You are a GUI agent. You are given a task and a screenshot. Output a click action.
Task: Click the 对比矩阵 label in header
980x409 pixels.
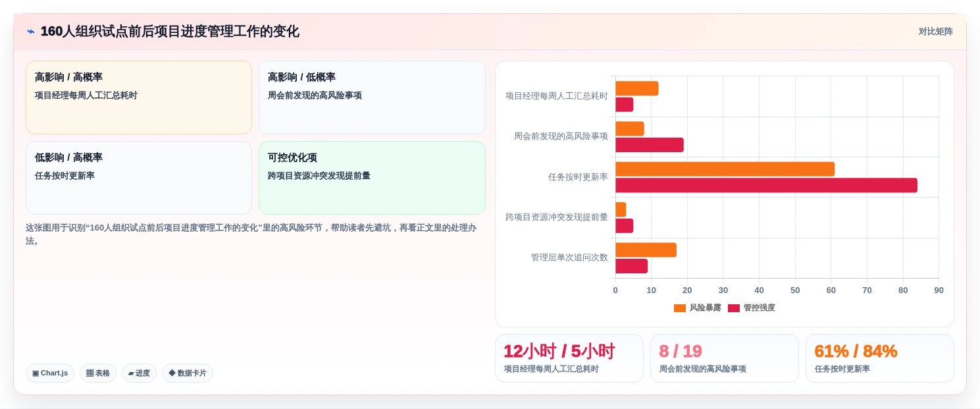pyautogui.click(x=935, y=32)
